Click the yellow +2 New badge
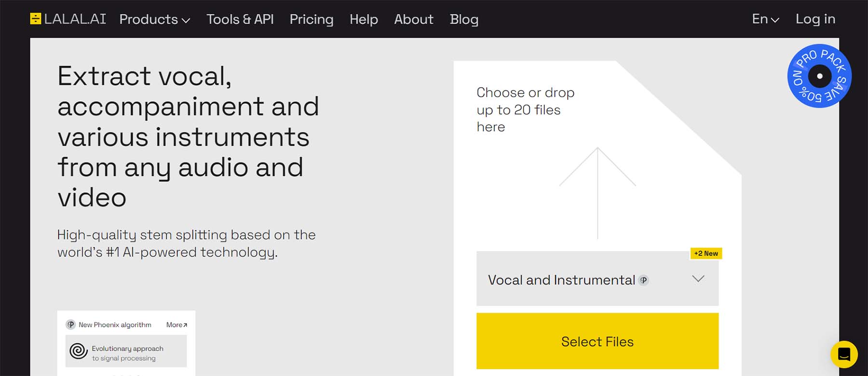This screenshot has width=868, height=376. tap(705, 253)
